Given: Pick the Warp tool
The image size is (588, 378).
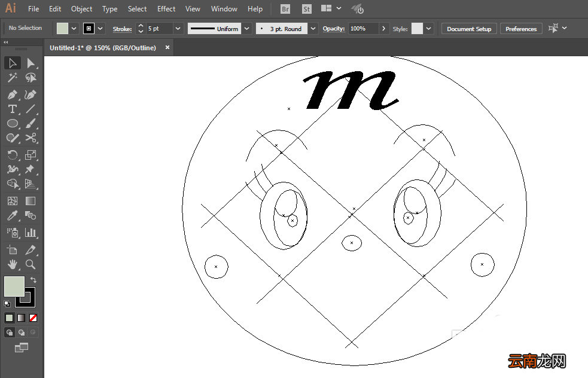Looking at the screenshot, I should pyautogui.click(x=13, y=169).
